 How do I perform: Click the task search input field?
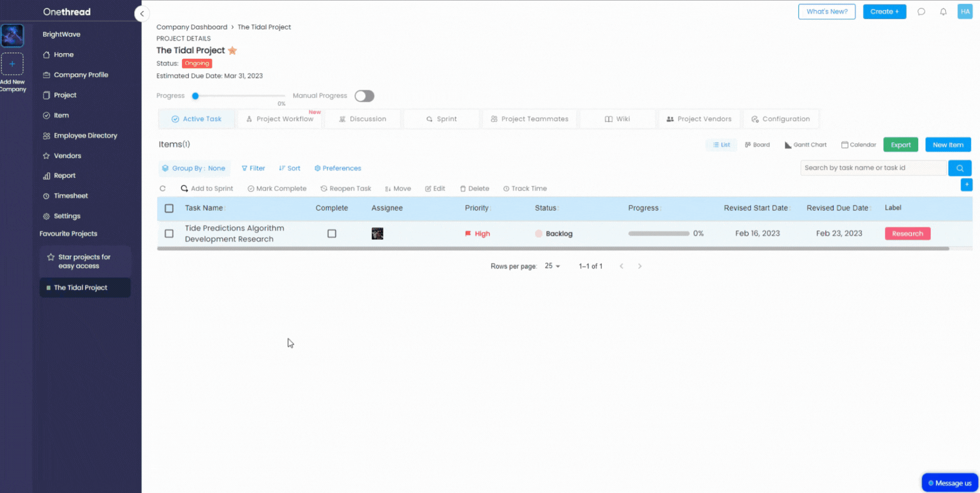point(873,168)
